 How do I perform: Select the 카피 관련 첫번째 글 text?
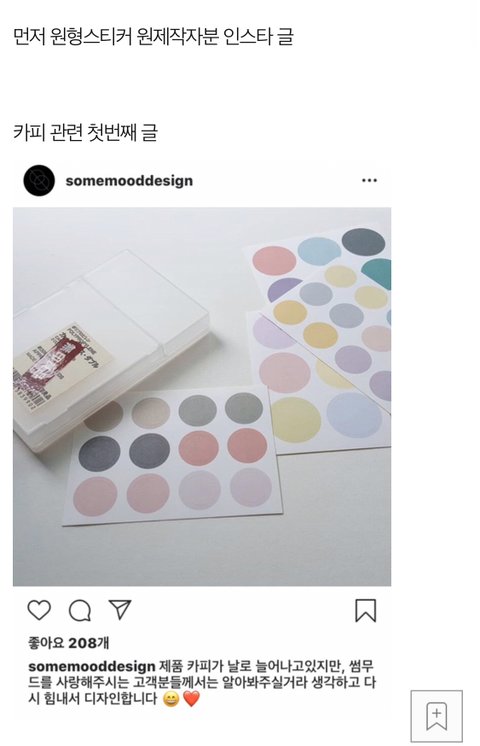pyautogui.click(x=85, y=132)
